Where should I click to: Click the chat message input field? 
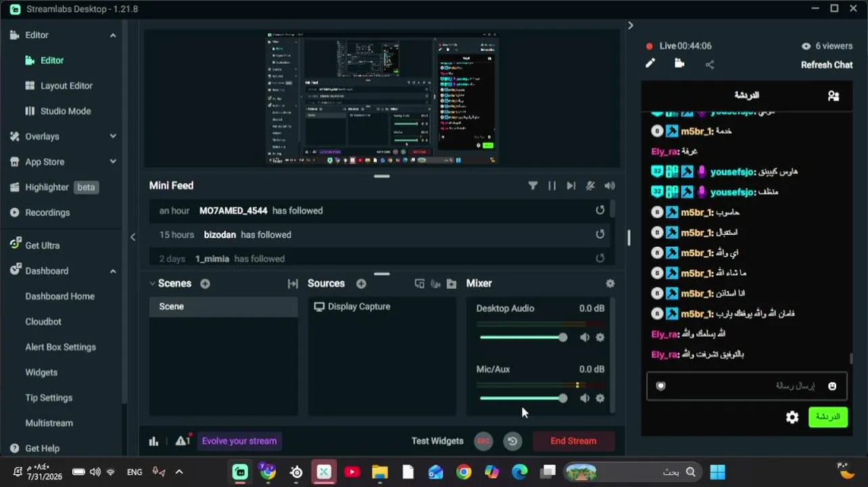tap(746, 386)
